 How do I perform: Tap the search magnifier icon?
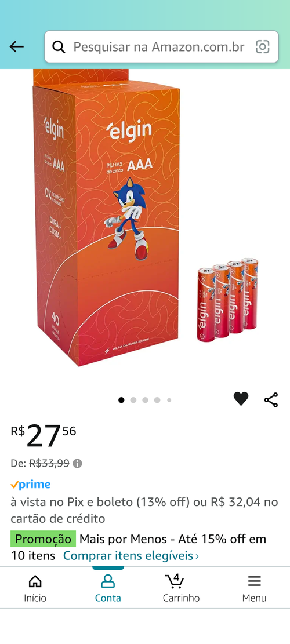point(59,47)
